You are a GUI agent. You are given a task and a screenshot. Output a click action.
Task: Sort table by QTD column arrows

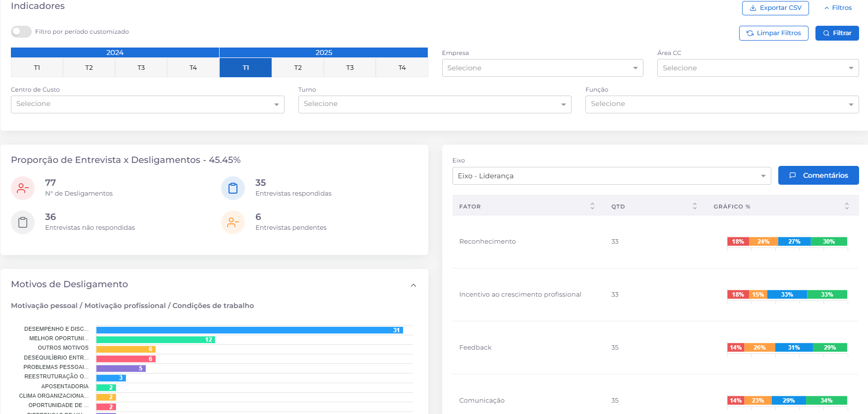point(694,206)
